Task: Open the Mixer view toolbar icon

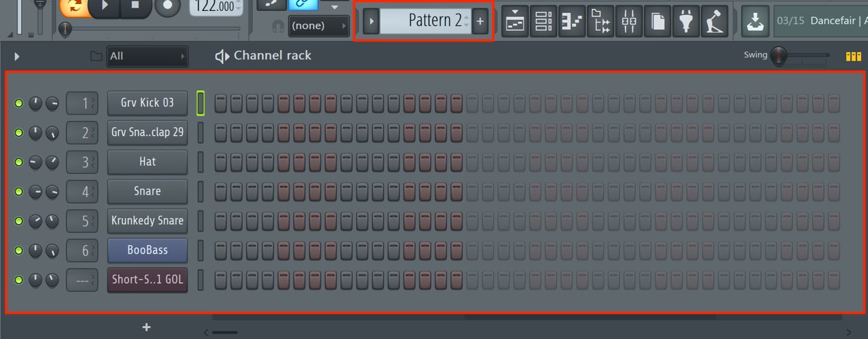Action: point(629,21)
